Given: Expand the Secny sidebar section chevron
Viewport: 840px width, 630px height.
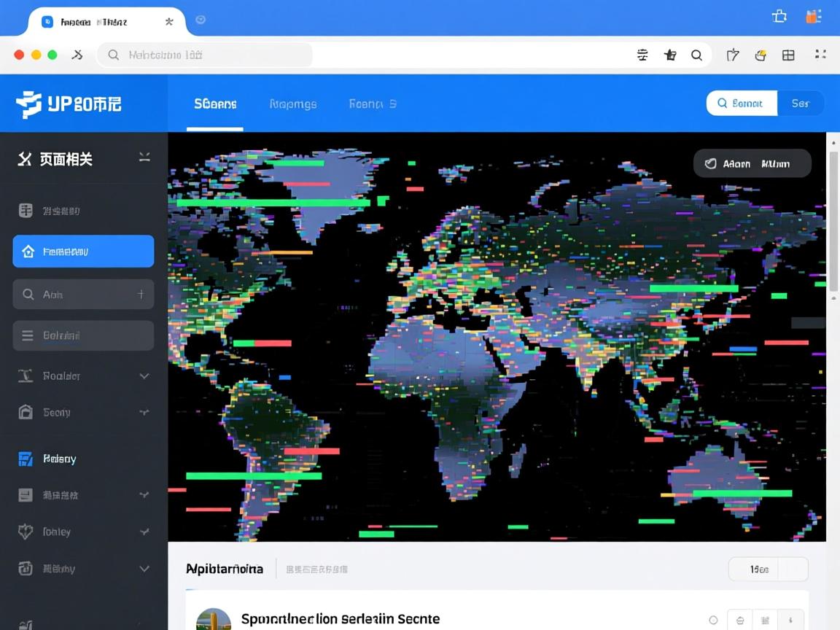Looking at the screenshot, I should [x=144, y=413].
